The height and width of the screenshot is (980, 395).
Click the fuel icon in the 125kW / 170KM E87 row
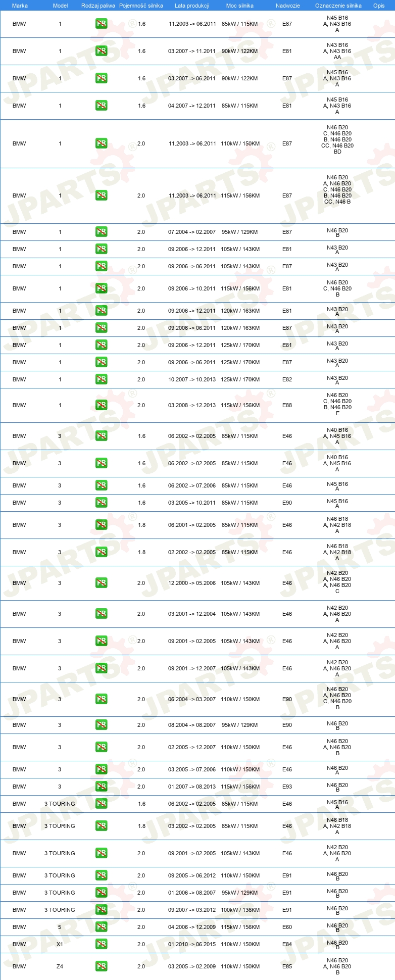102,362
